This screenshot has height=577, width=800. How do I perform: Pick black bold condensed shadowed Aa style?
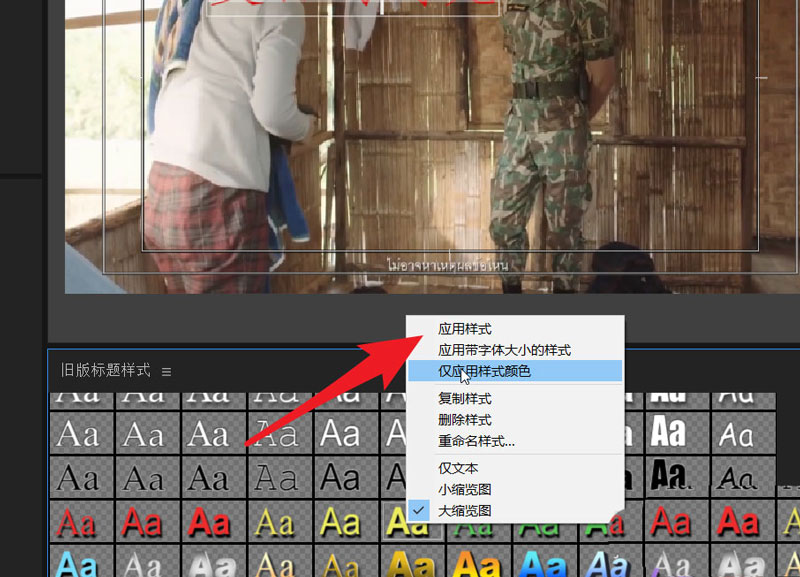pos(677,478)
